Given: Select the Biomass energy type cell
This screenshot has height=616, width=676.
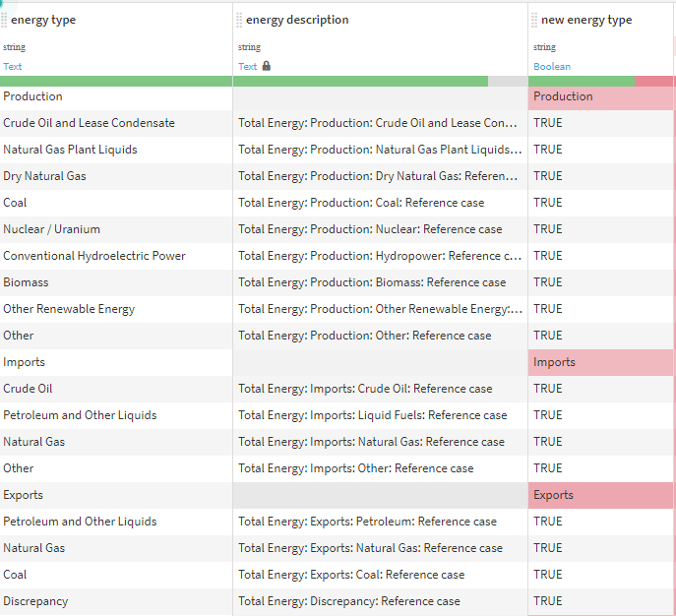Looking at the screenshot, I should point(116,282).
